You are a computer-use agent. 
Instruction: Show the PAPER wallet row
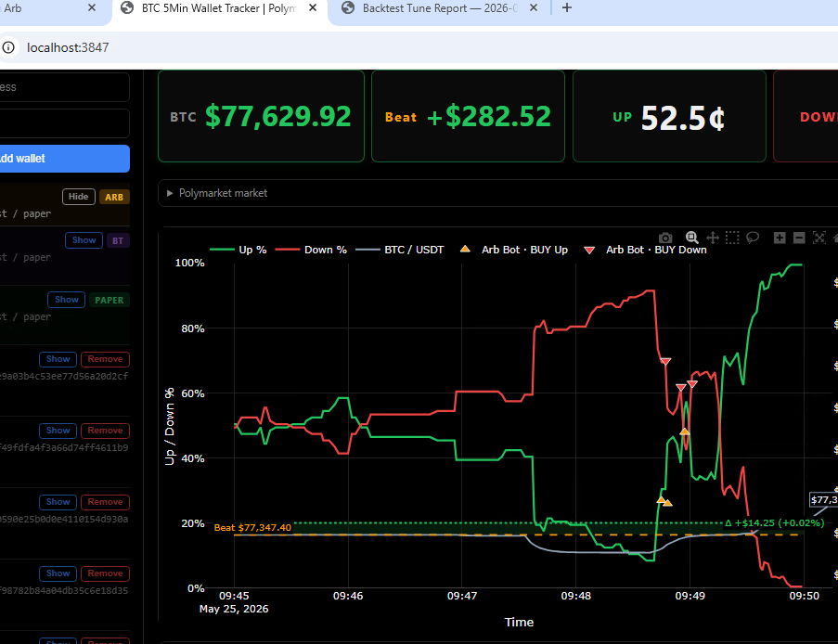pos(66,300)
